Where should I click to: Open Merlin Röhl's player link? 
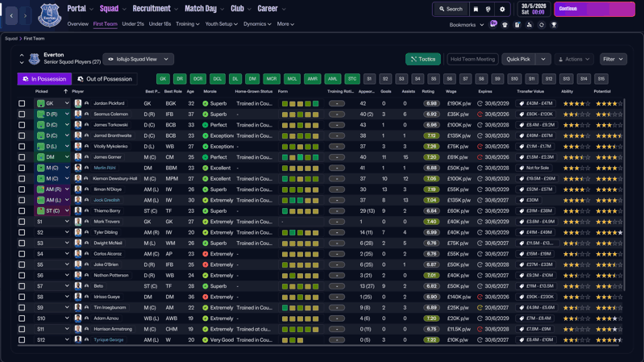point(105,168)
